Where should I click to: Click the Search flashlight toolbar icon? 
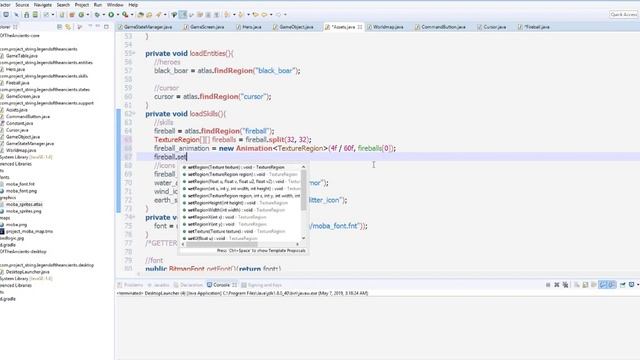[x=158, y=15]
